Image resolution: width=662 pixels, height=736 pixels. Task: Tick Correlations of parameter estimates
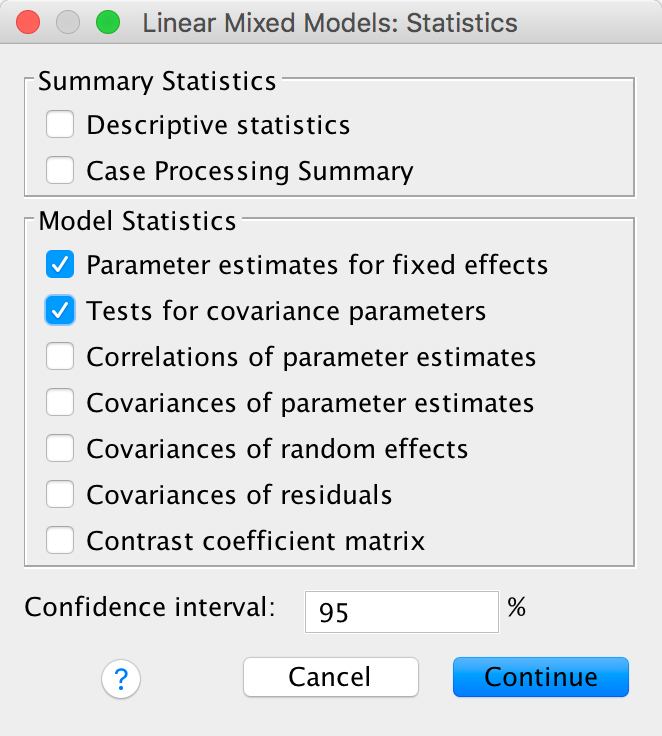pos(60,357)
